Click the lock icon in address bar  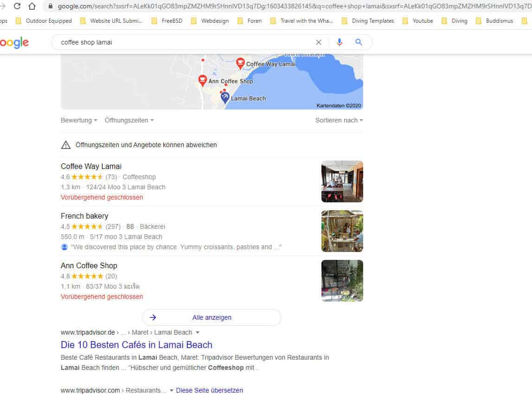(51, 6)
